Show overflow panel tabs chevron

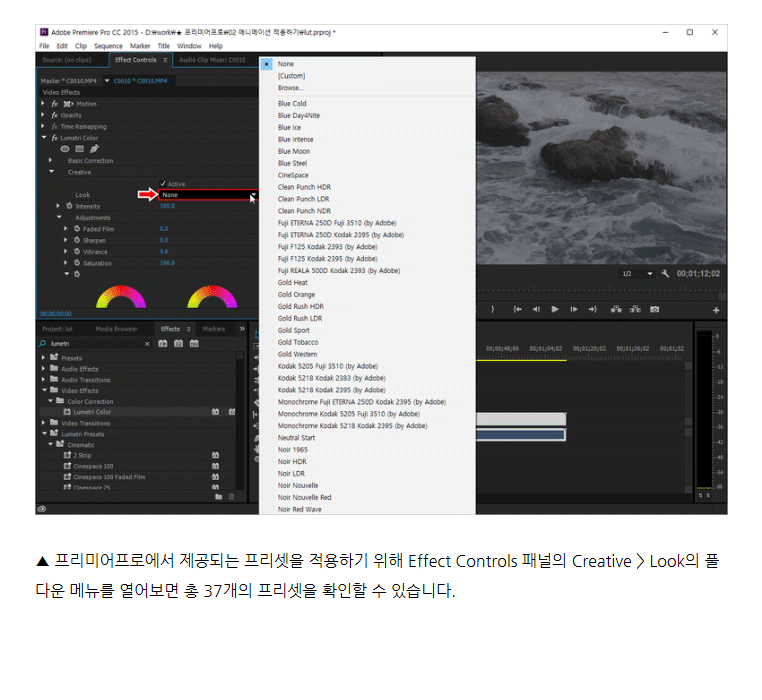242,329
